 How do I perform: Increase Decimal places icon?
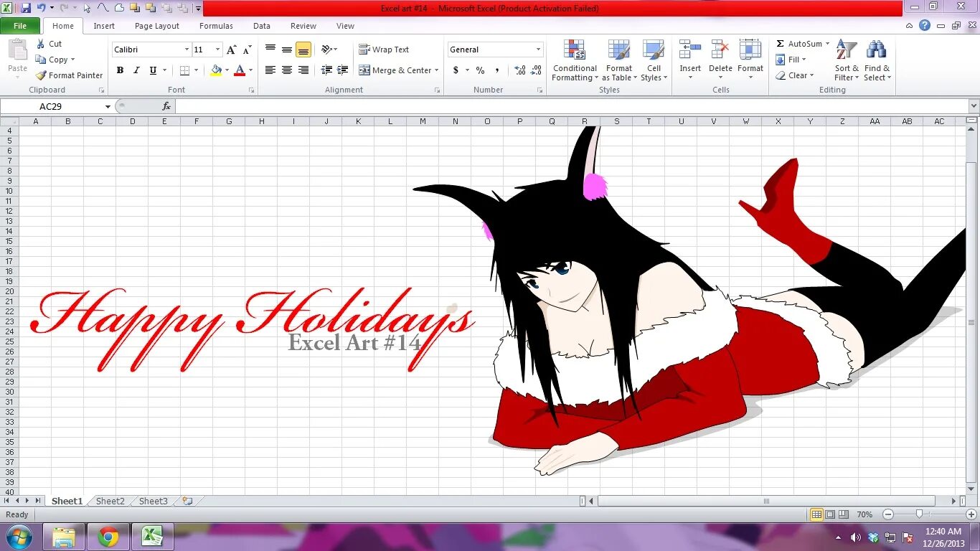(520, 70)
